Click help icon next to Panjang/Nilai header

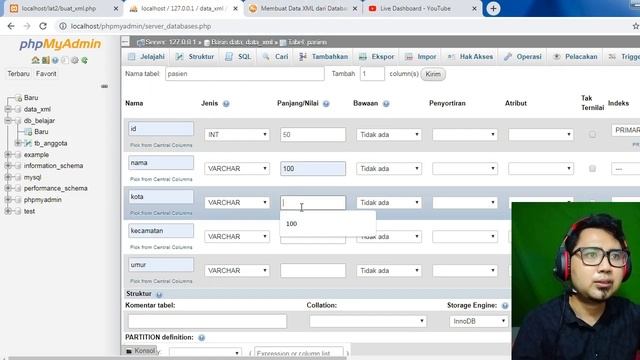pyautogui.click(x=326, y=104)
